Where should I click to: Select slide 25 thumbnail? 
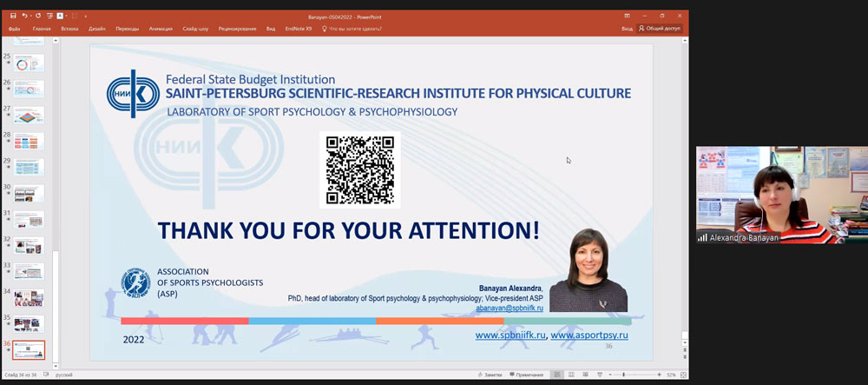(29, 63)
